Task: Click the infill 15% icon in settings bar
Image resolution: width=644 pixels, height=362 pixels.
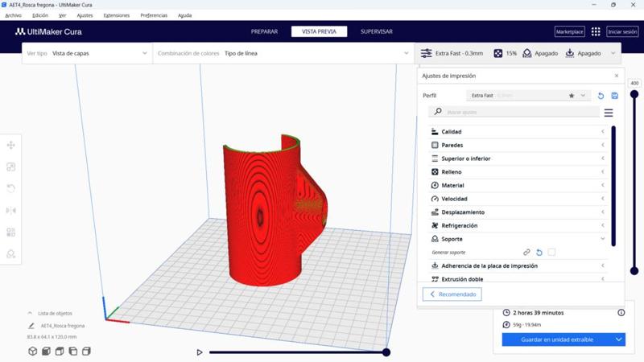Action: point(497,53)
